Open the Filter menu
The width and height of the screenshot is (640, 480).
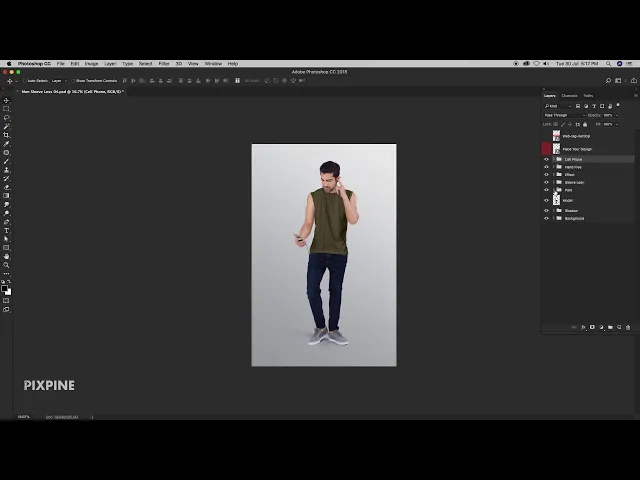point(163,63)
